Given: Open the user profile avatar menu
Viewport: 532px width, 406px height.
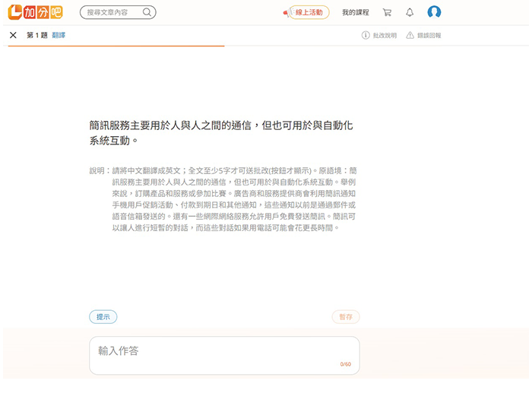Looking at the screenshot, I should 434,12.
